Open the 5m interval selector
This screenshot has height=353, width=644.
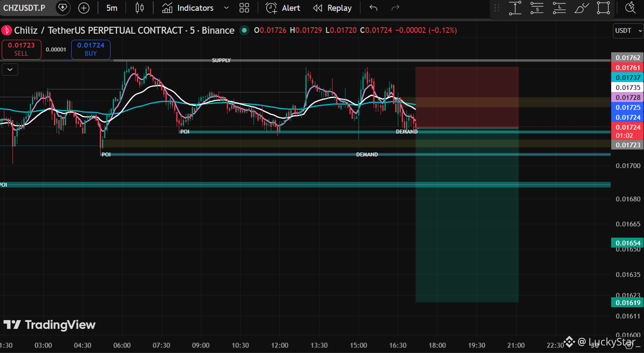112,8
